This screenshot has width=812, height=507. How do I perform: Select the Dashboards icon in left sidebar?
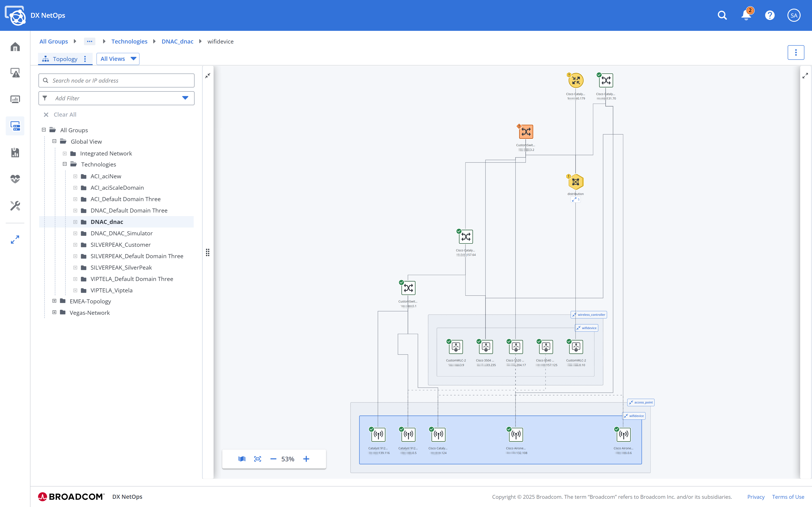15,99
